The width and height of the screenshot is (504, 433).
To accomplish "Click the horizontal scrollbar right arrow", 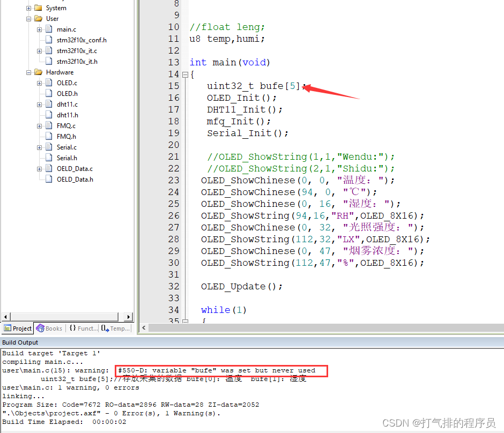I will [128, 317].
